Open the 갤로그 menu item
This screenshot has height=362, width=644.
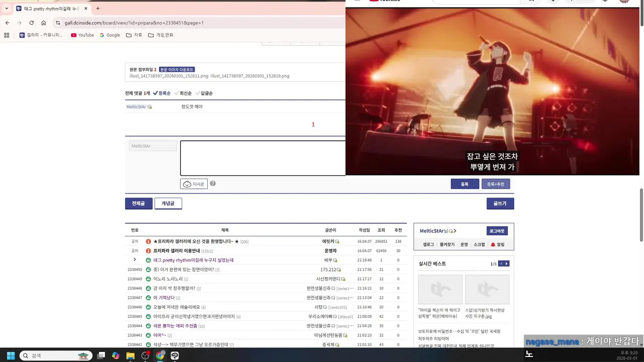[x=428, y=244]
